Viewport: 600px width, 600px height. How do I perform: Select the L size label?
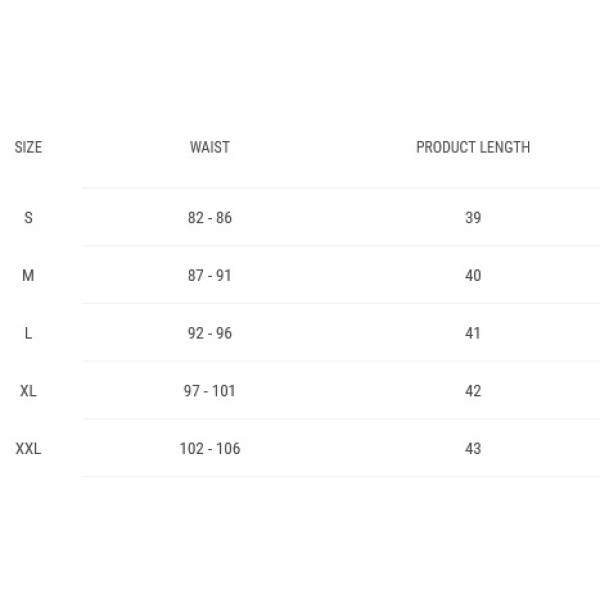(28, 333)
